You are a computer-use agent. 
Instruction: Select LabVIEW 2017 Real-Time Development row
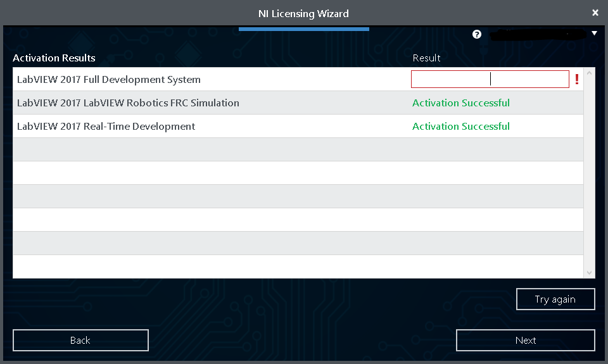(298, 126)
